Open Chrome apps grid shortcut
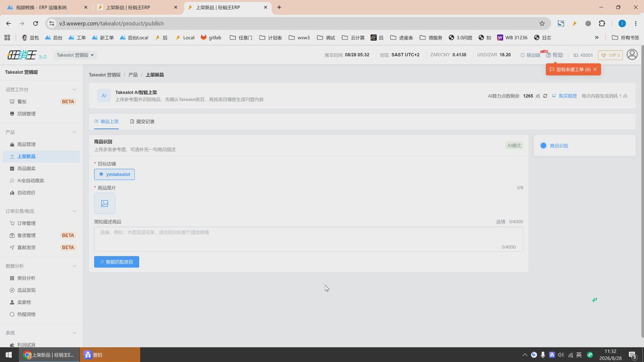Image resolution: width=644 pixels, height=362 pixels. coord(7,38)
